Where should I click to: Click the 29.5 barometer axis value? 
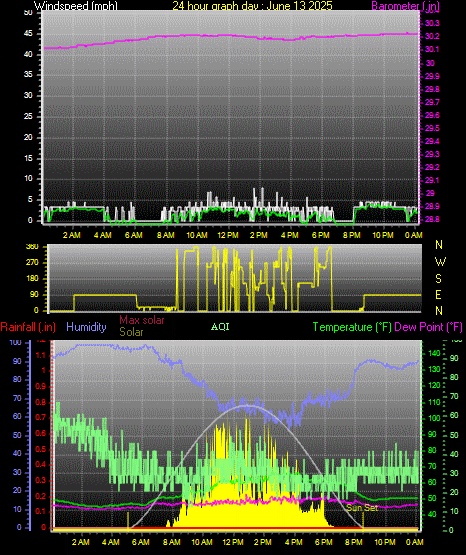[432, 128]
